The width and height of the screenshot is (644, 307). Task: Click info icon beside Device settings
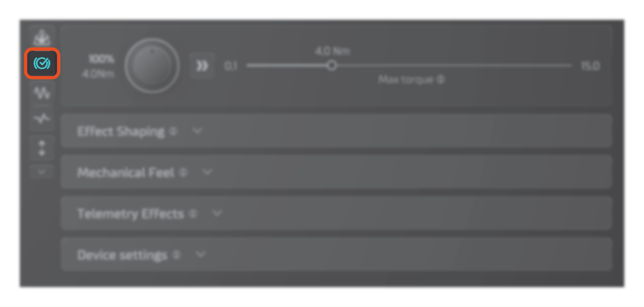click(x=176, y=255)
